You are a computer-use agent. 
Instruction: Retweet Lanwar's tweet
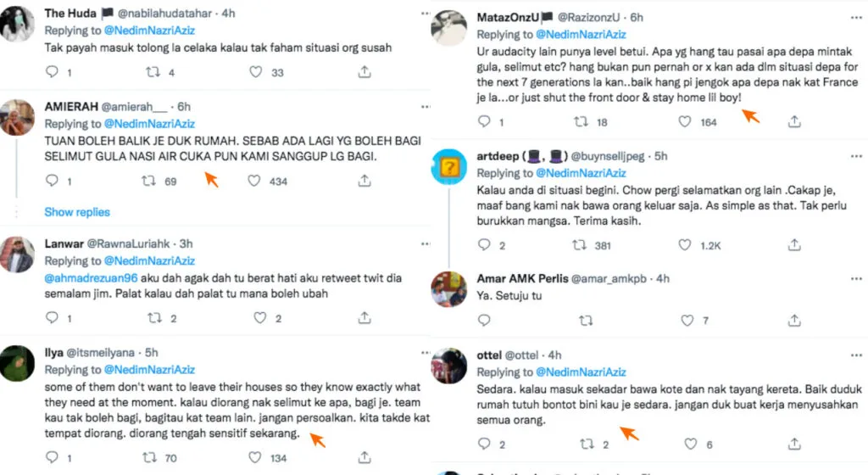(153, 318)
